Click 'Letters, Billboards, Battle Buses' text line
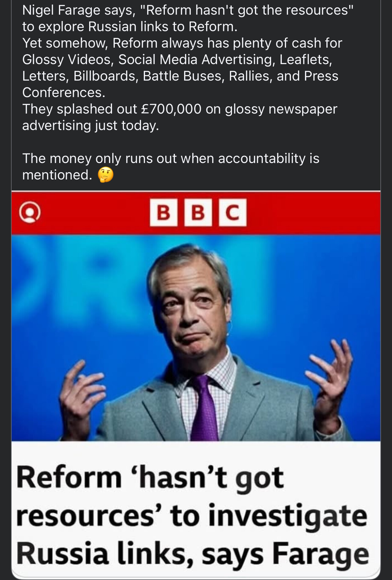The height and width of the screenshot is (580, 392). [x=180, y=76]
